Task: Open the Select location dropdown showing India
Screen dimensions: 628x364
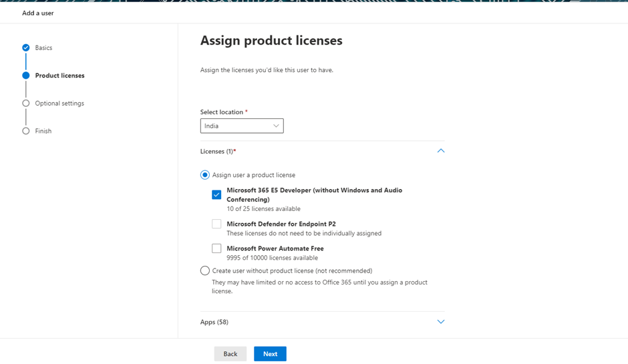Action: (x=242, y=126)
